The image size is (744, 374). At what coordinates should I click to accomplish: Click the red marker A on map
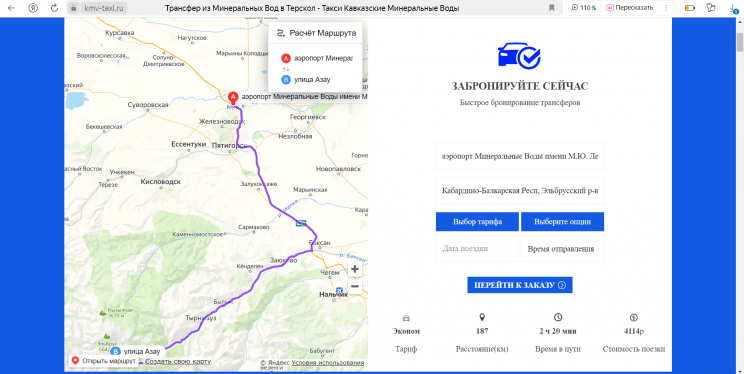[233, 98]
